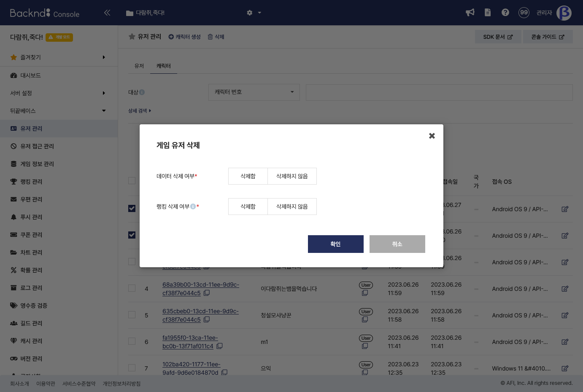Open the SDK 문서 link
This screenshot has width=583, height=392.
click(498, 37)
